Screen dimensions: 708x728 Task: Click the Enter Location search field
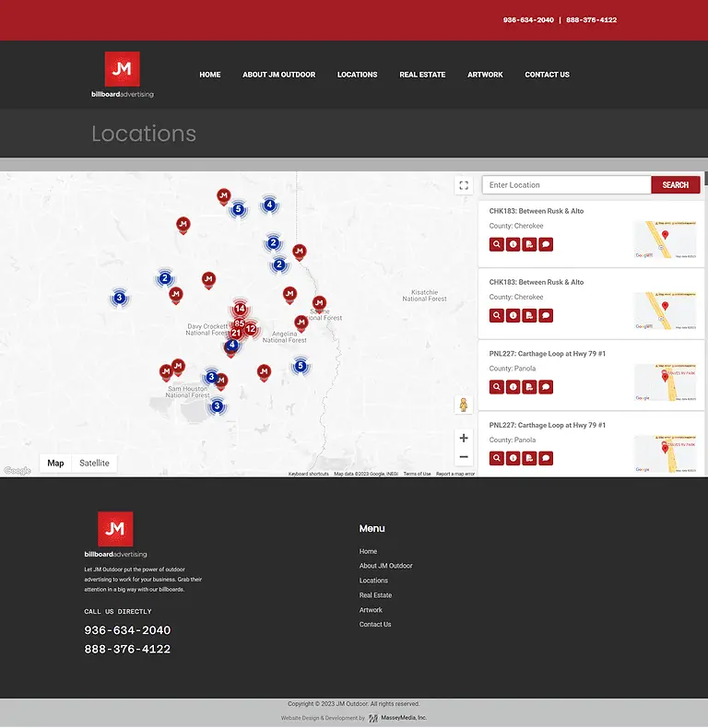click(x=566, y=185)
